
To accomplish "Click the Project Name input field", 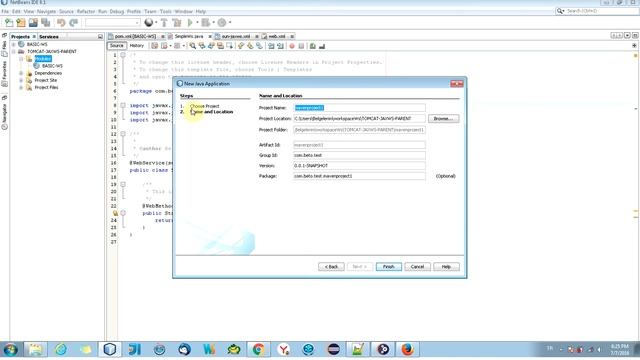I will pyautogui.click(x=359, y=108).
